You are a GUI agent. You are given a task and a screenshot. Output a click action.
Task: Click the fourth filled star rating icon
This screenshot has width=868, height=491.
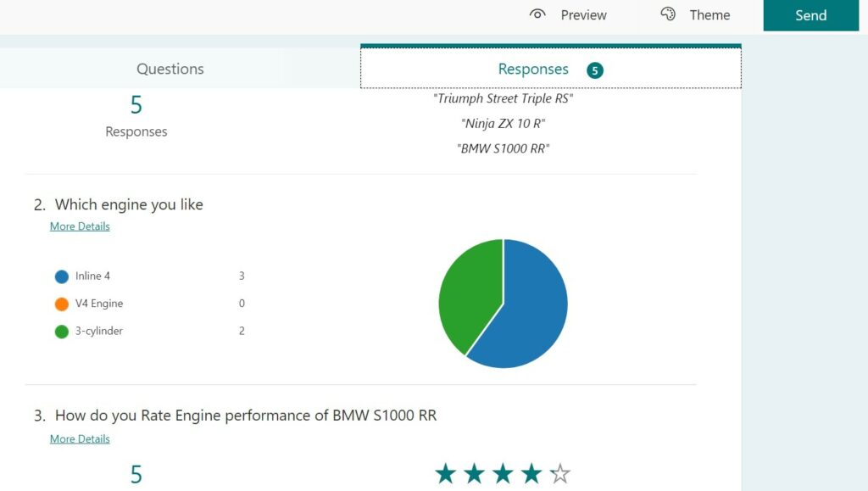point(530,474)
